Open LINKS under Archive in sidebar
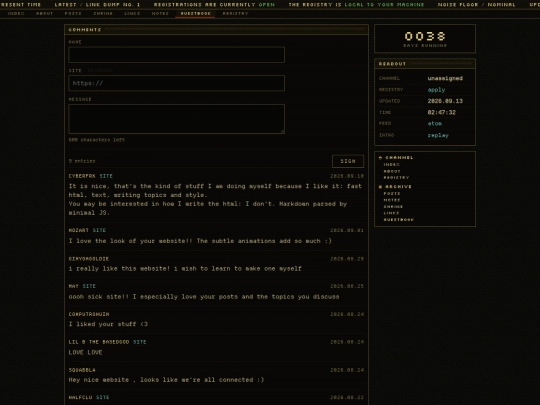Viewport: 540px width, 405px height. [391, 213]
